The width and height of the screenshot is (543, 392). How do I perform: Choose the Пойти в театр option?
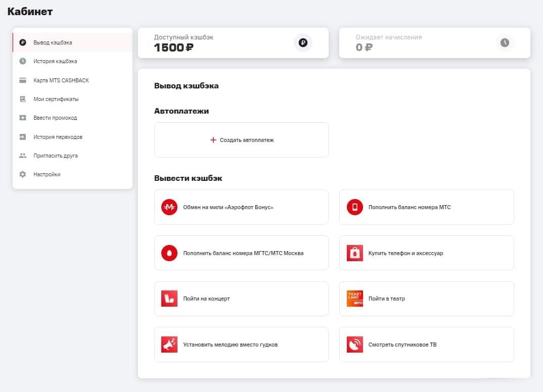pos(427,299)
